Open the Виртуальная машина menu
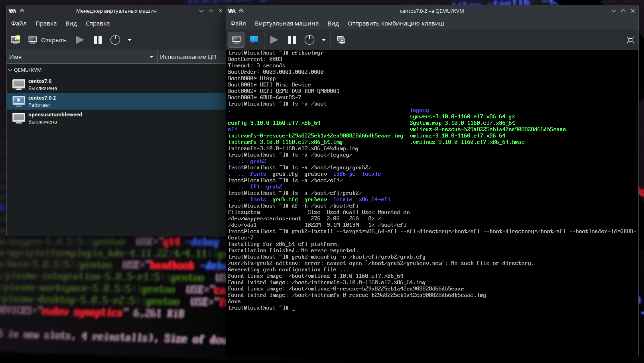This screenshot has height=363, width=644. pos(287,24)
